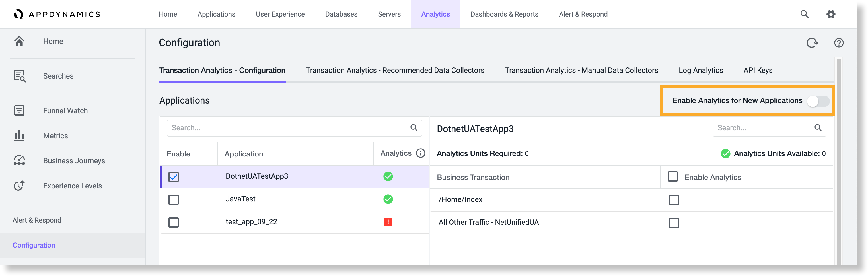868x276 pixels.
Task: Switch to Recommended Data Collectors tab
Action: click(x=395, y=71)
